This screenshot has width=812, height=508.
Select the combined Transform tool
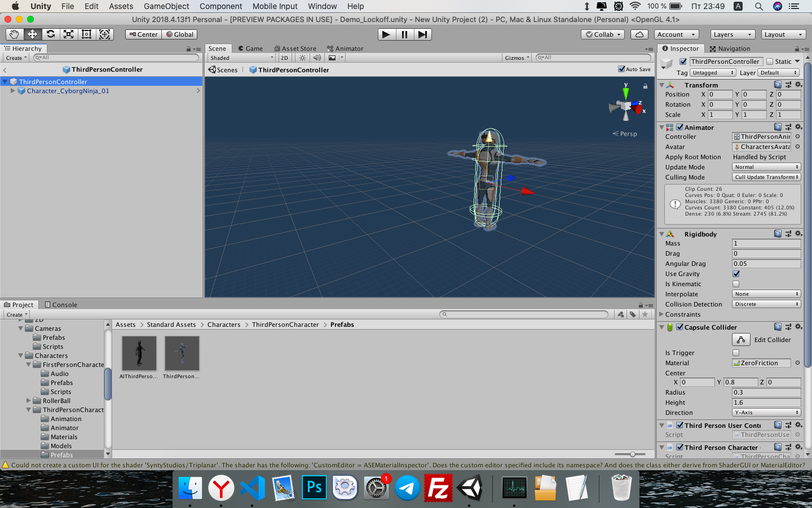click(104, 34)
